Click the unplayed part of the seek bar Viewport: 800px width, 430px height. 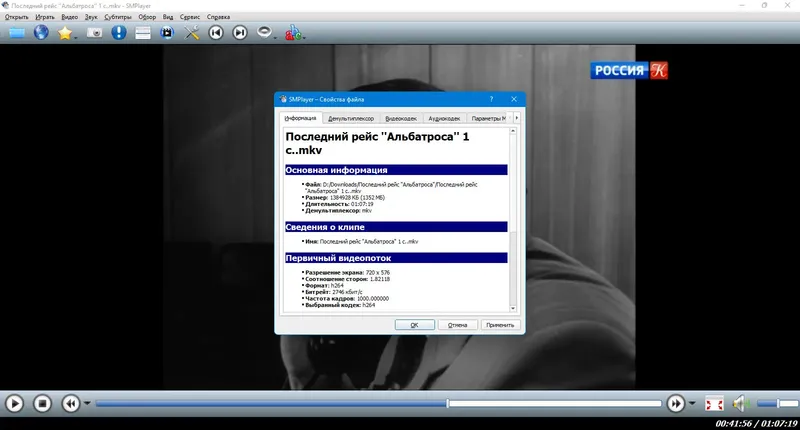tap(555, 403)
